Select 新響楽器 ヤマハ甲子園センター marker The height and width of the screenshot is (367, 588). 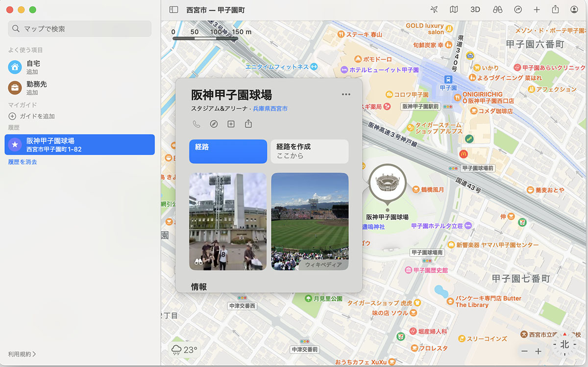(451, 245)
